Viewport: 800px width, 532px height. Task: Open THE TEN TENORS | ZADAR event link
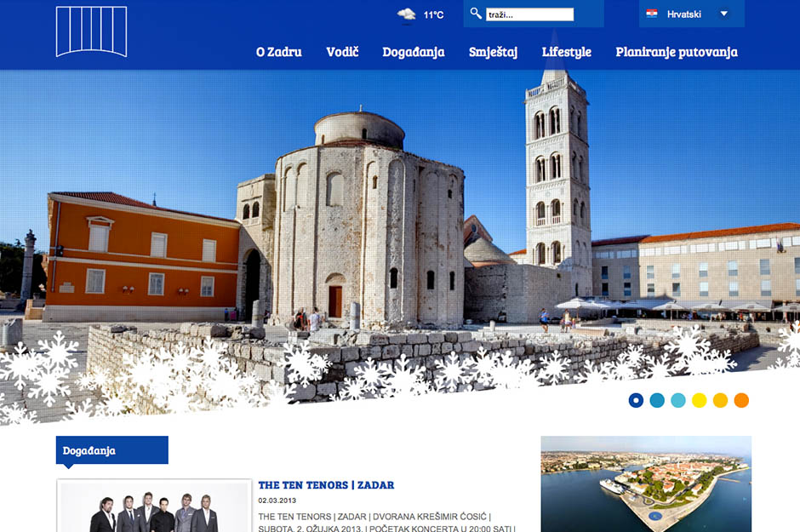tap(326, 485)
